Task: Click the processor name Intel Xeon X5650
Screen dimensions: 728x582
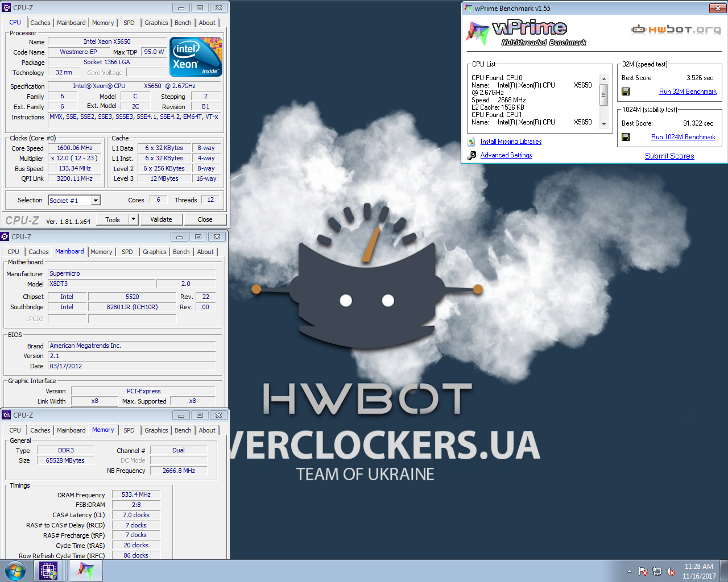Action: pos(107,41)
